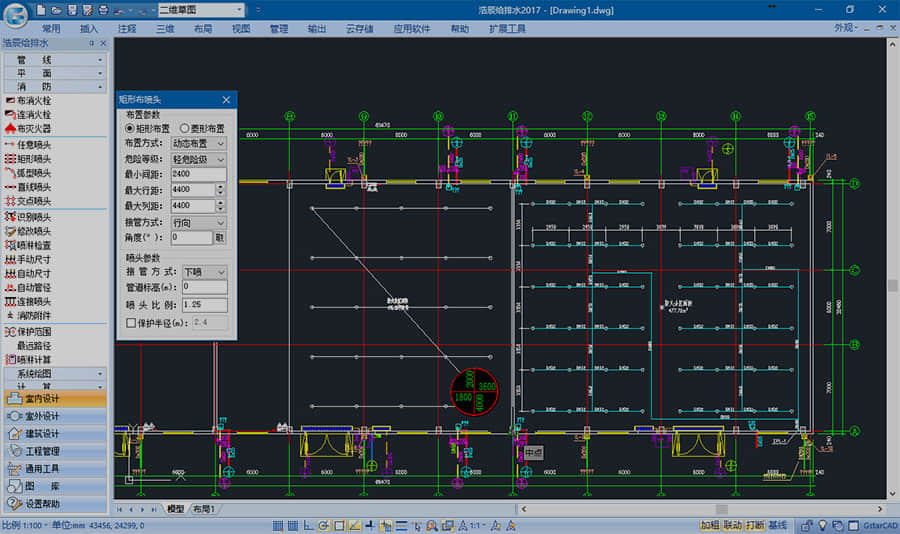Select the 布灭火器 extinguisher tool
This screenshot has height=534, width=900.
click(x=34, y=129)
